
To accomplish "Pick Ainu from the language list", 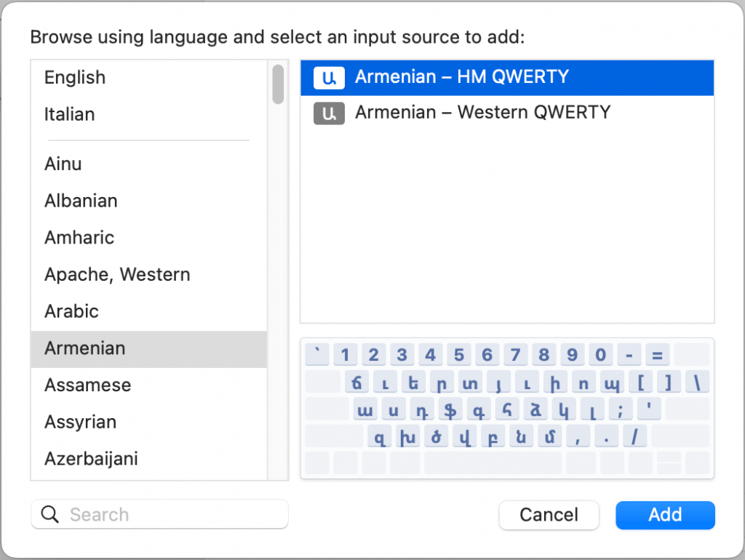I will 148,164.
